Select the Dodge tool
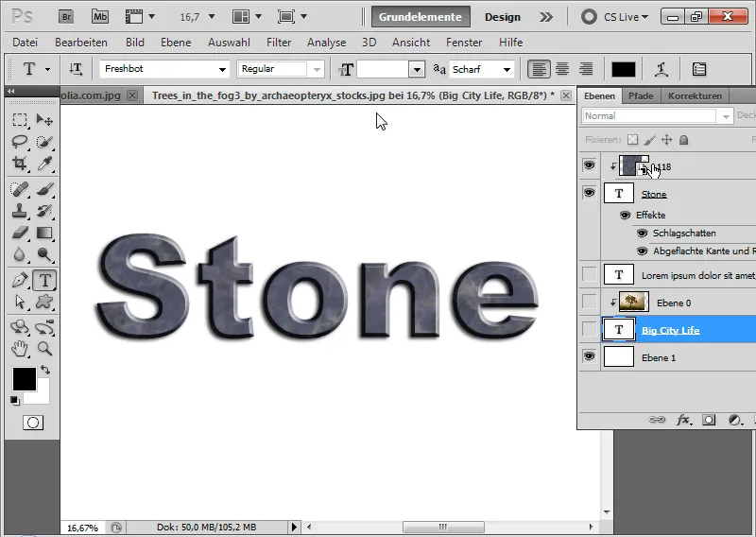The width and height of the screenshot is (756, 537). click(x=44, y=254)
